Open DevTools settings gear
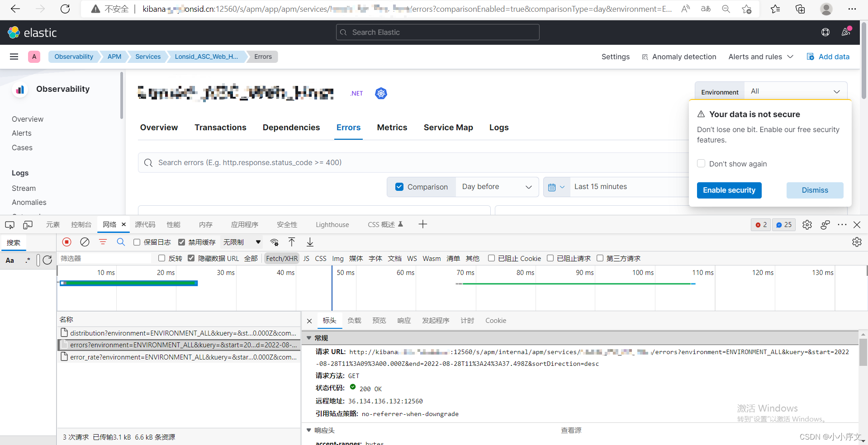Viewport: 868px width, 445px height. (807, 225)
